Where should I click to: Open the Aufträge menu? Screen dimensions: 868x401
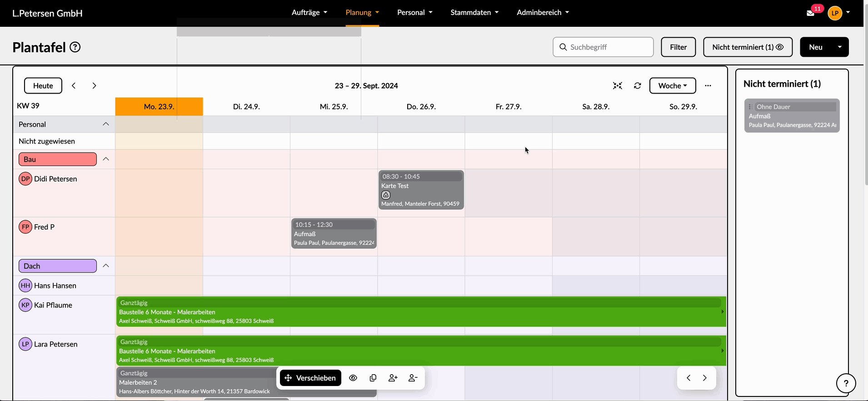(x=309, y=12)
